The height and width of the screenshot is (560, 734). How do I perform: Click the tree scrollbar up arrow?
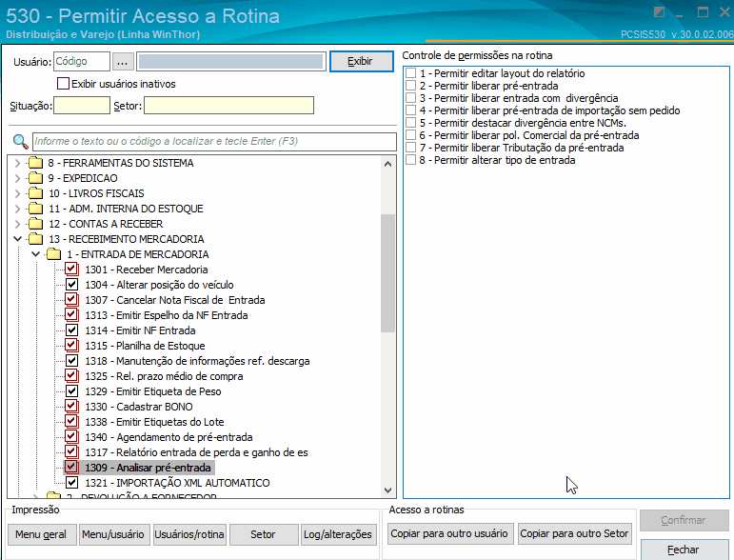[387, 164]
